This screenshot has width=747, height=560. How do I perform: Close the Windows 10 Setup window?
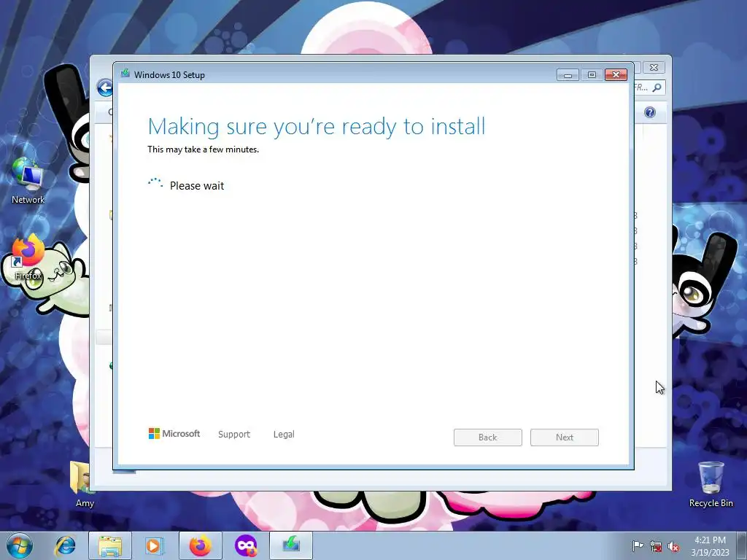pyautogui.click(x=616, y=75)
